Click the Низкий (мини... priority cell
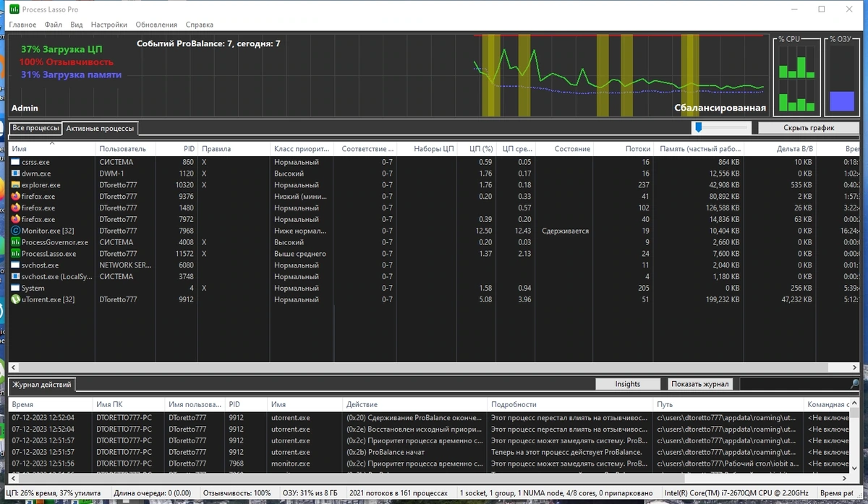Screen dimensions: 868x504 click(302, 196)
